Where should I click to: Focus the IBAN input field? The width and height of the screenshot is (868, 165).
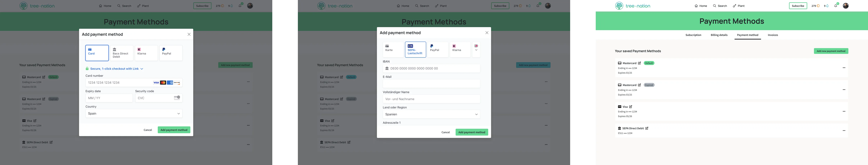[431, 68]
